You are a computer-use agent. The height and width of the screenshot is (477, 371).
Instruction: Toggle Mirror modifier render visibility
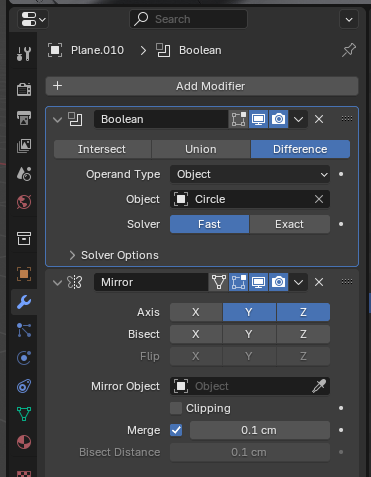point(278,282)
